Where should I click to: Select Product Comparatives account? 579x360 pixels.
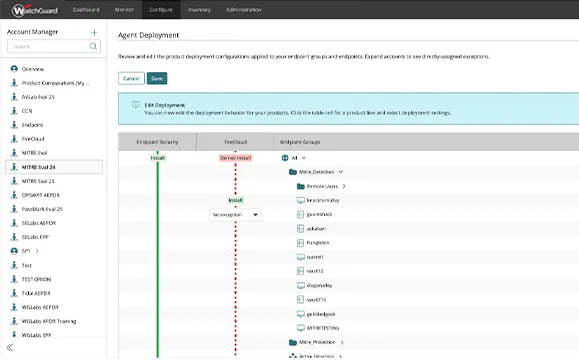pyautogui.click(x=54, y=83)
